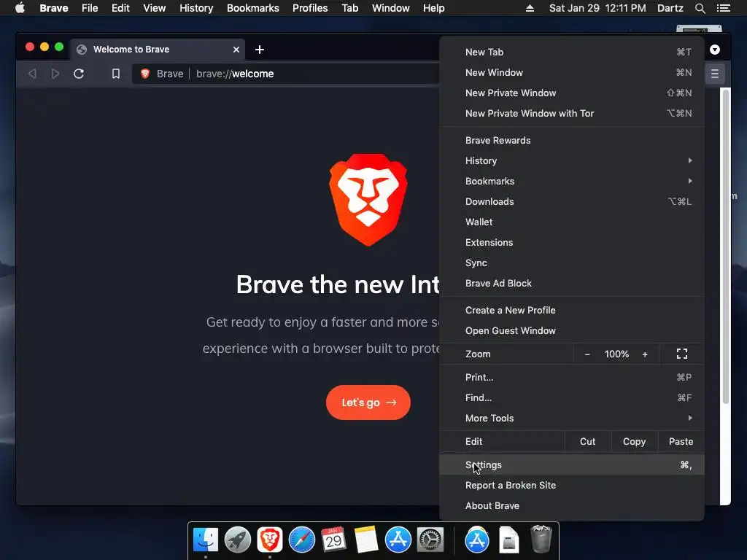Open Launchpad from the Dock
The height and width of the screenshot is (560, 747).
tap(238, 540)
